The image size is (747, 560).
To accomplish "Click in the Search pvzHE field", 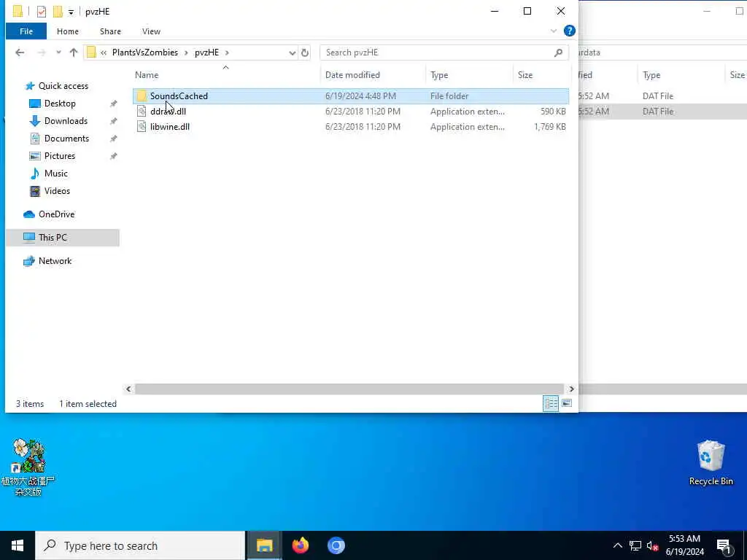I will pyautogui.click(x=444, y=52).
